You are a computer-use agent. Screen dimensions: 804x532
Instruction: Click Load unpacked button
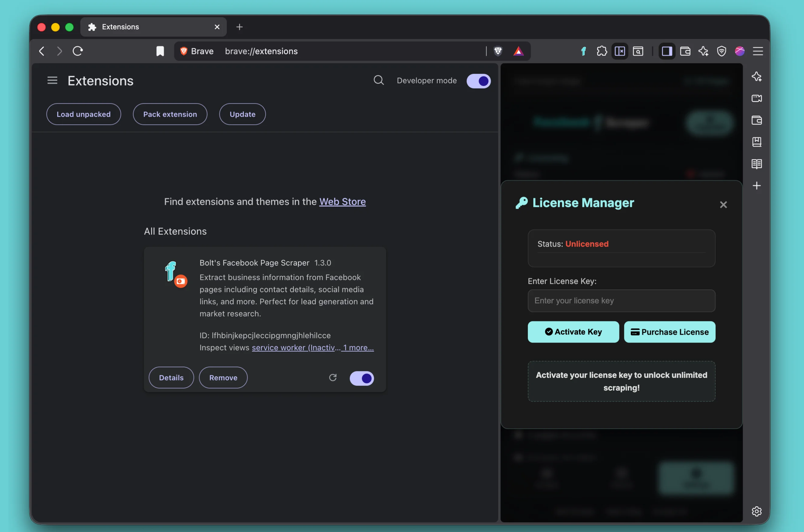point(84,114)
